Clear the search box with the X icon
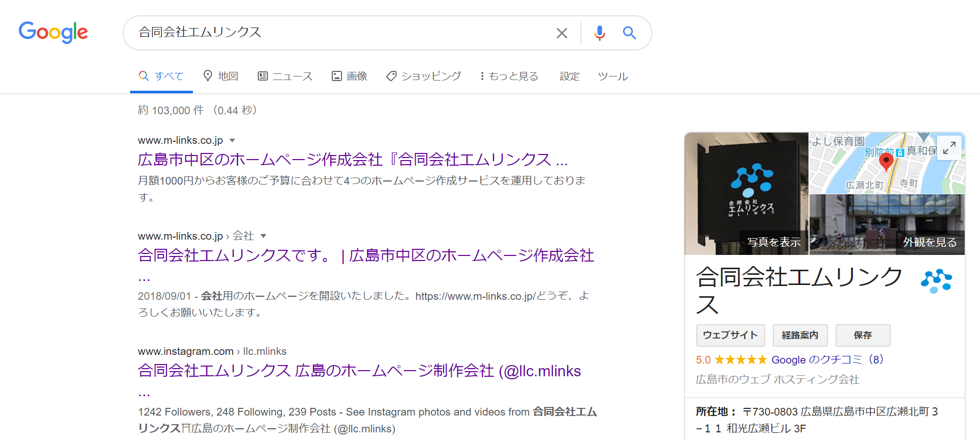980x440 pixels. (561, 33)
